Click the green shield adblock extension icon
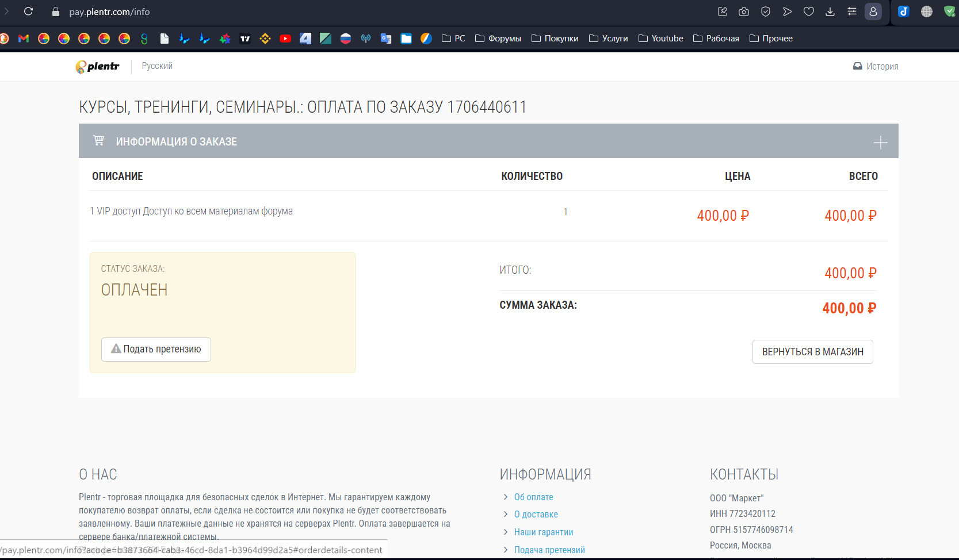 coord(950,11)
